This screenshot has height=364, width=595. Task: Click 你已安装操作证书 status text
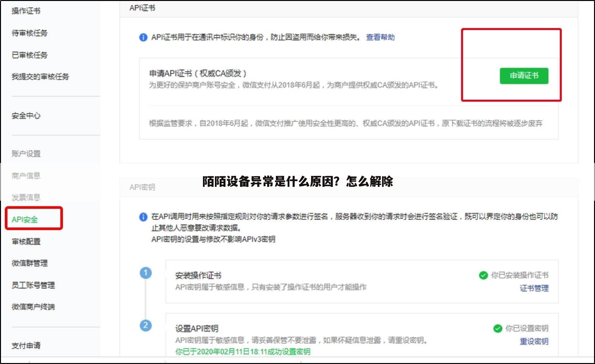[x=519, y=275]
